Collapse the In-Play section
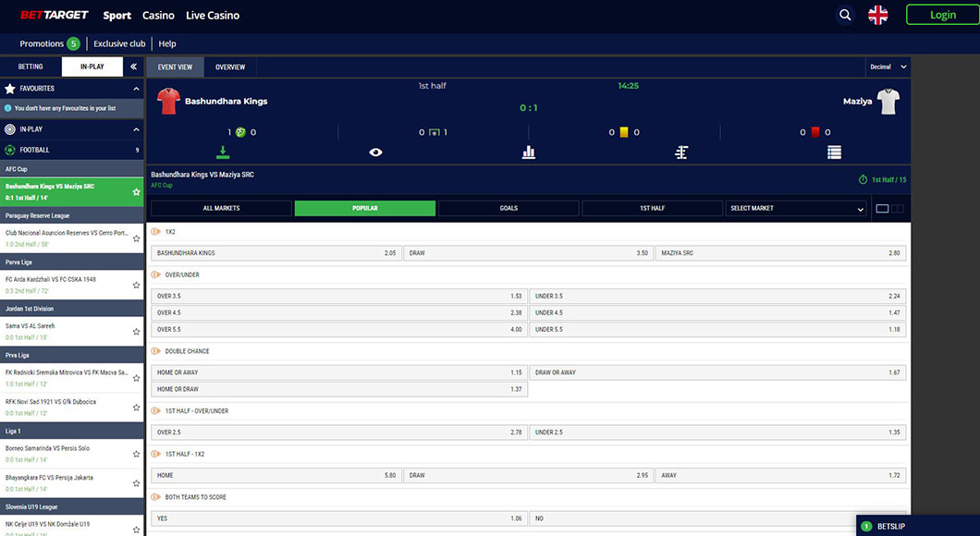Viewport: 980px width, 536px height. (136, 129)
